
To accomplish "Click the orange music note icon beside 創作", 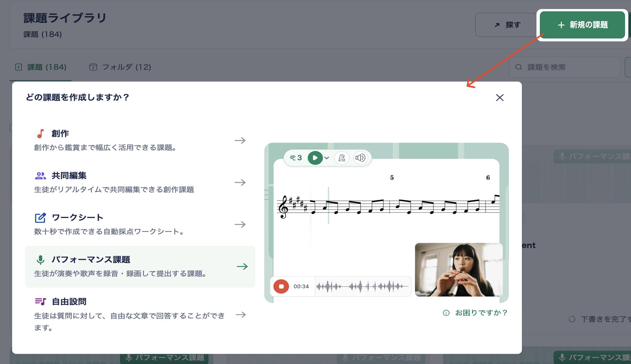I will click(x=40, y=133).
